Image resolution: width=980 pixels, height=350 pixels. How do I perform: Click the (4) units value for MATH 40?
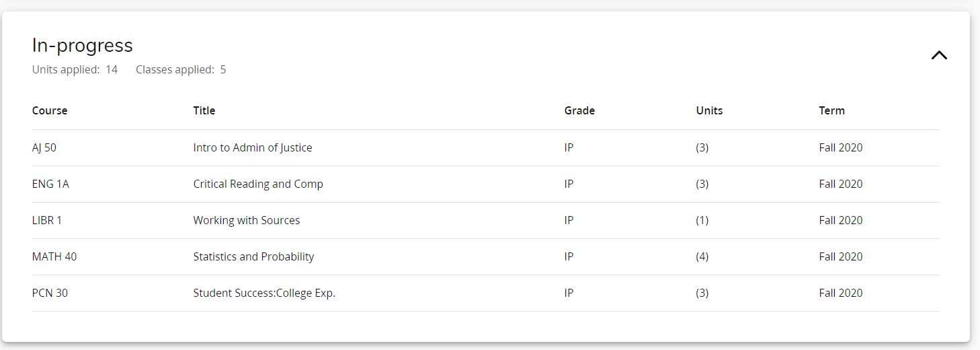(x=702, y=256)
